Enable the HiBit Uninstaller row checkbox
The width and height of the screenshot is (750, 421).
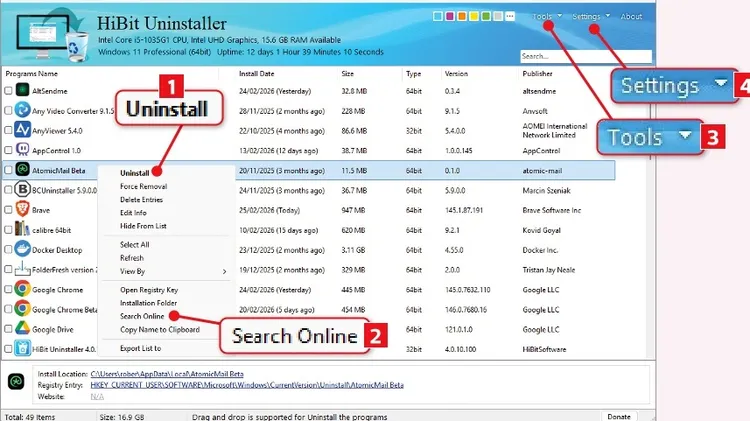(8, 349)
